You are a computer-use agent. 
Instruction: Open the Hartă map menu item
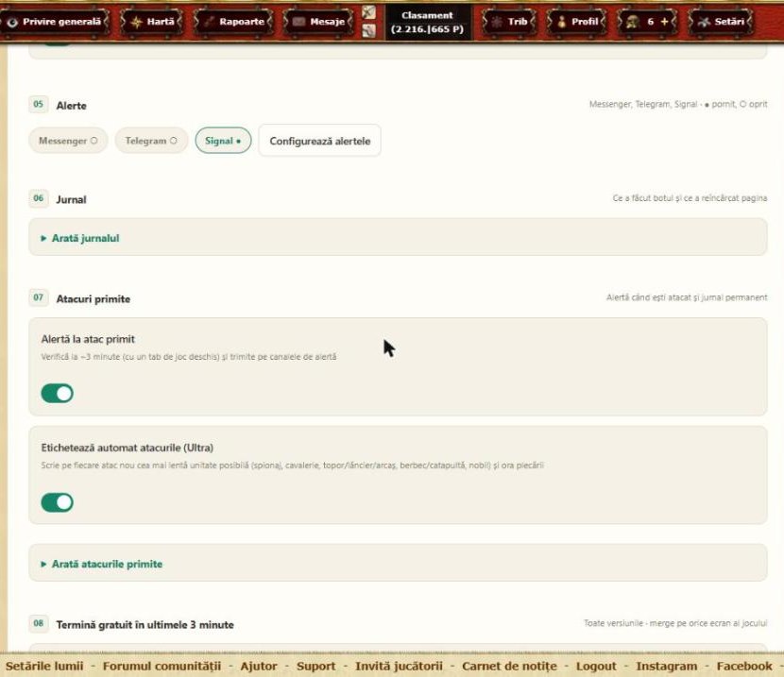point(152,22)
